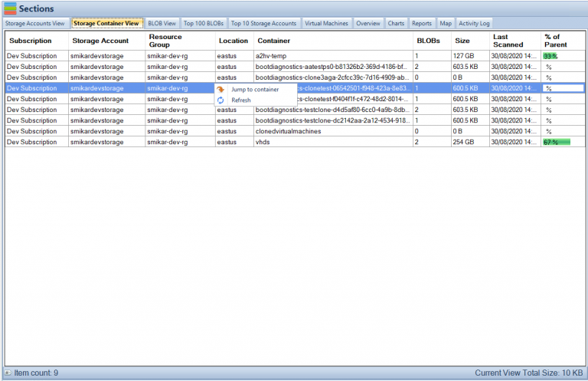Screen dimensions: 588x381
Task: Sort by the Storage Account column header
Action: (106, 41)
